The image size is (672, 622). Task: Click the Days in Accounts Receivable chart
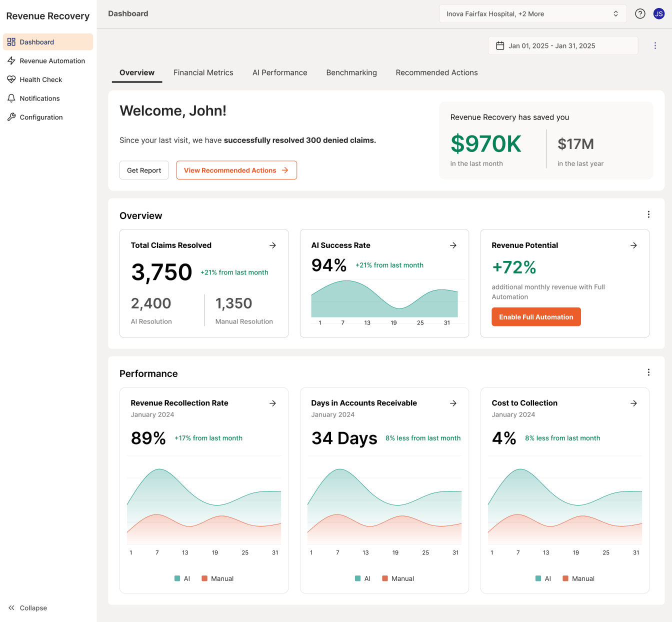(x=384, y=505)
